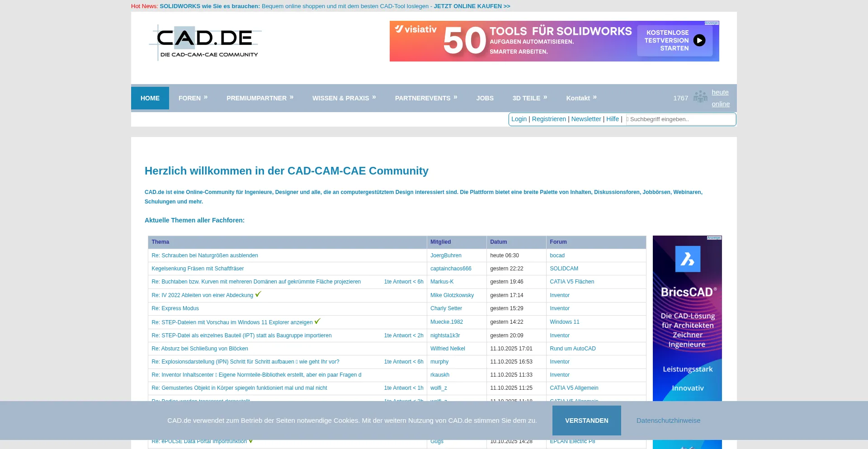Open the WISSEN & PRAXIS submenu

point(344,98)
